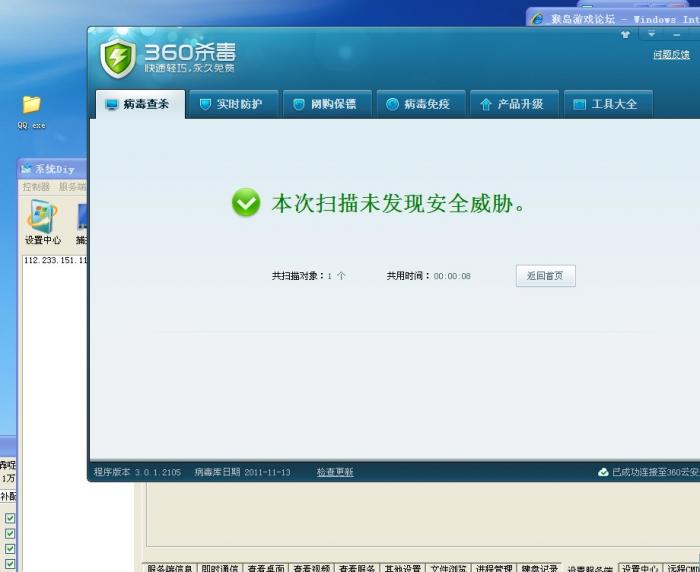The height and width of the screenshot is (572, 700).
Task: Click the 设置中心 toolbar icon in 系统Diy
Action: click(42, 222)
